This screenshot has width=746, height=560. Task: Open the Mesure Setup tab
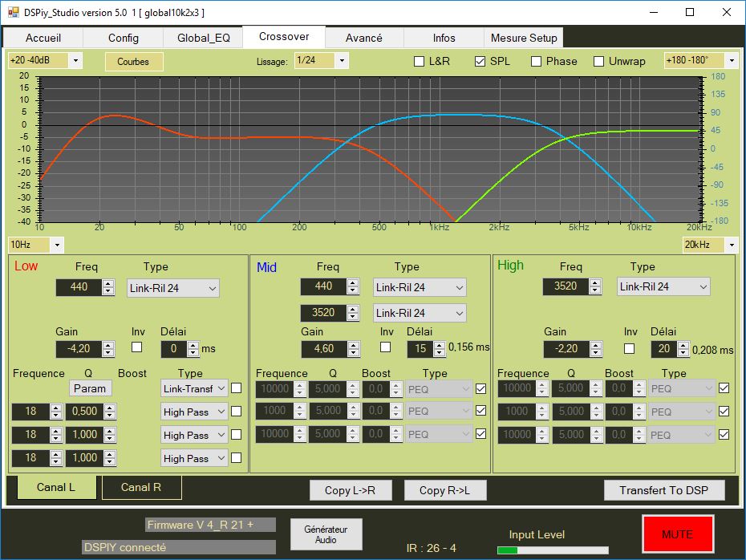tap(524, 38)
